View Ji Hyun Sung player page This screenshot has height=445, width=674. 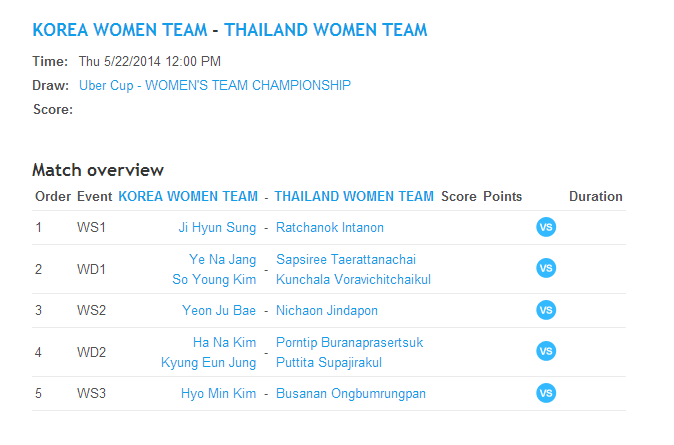click(x=217, y=227)
